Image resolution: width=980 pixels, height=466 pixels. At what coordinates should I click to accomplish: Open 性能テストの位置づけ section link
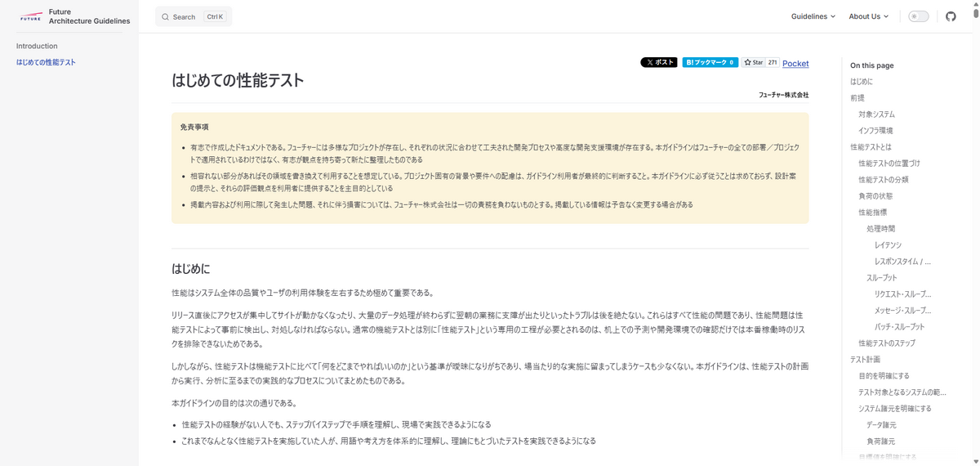[x=889, y=164]
